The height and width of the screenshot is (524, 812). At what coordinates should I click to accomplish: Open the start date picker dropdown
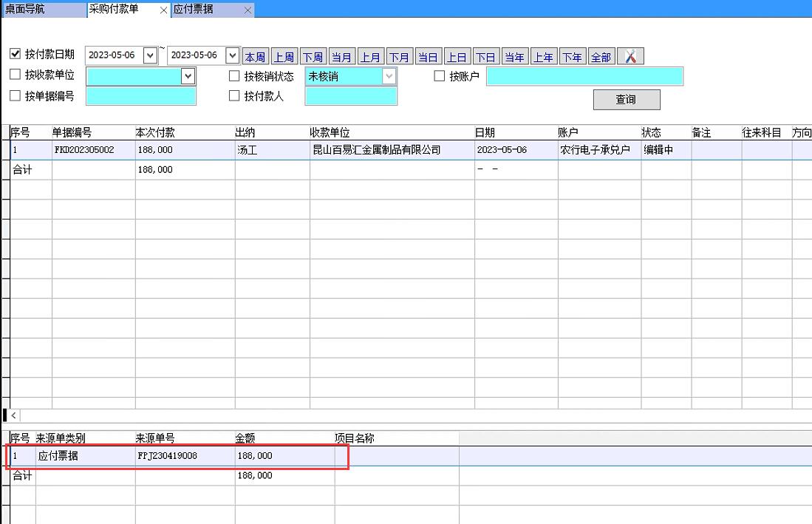[150, 55]
